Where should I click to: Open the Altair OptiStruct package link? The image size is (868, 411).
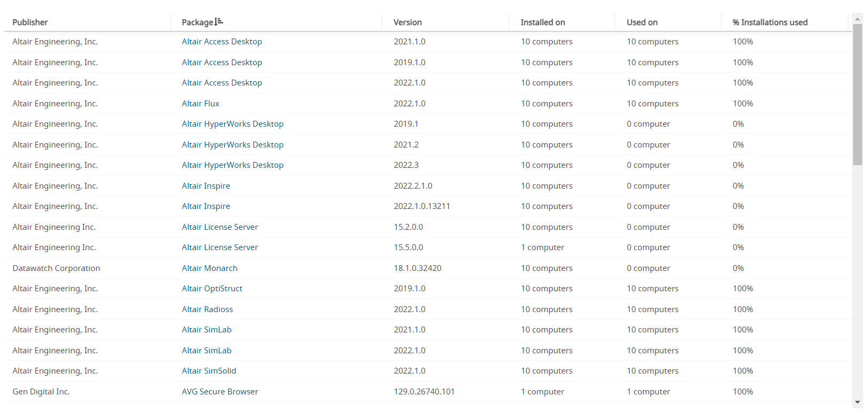[x=212, y=289]
